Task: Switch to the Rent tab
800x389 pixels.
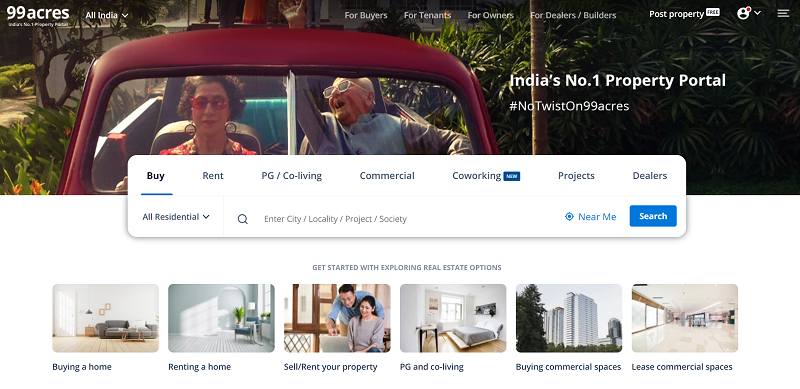Action: 213,176
